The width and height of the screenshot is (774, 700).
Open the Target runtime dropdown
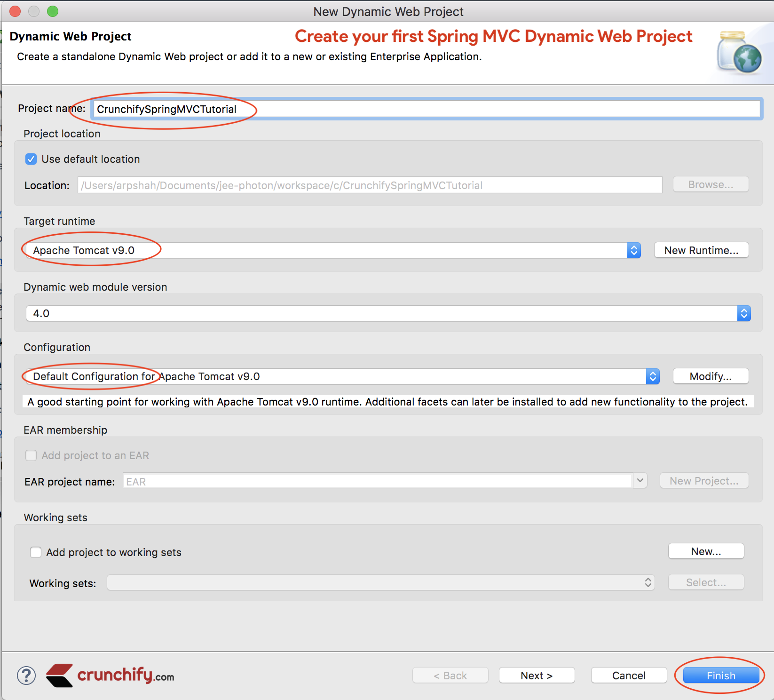(x=633, y=250)
